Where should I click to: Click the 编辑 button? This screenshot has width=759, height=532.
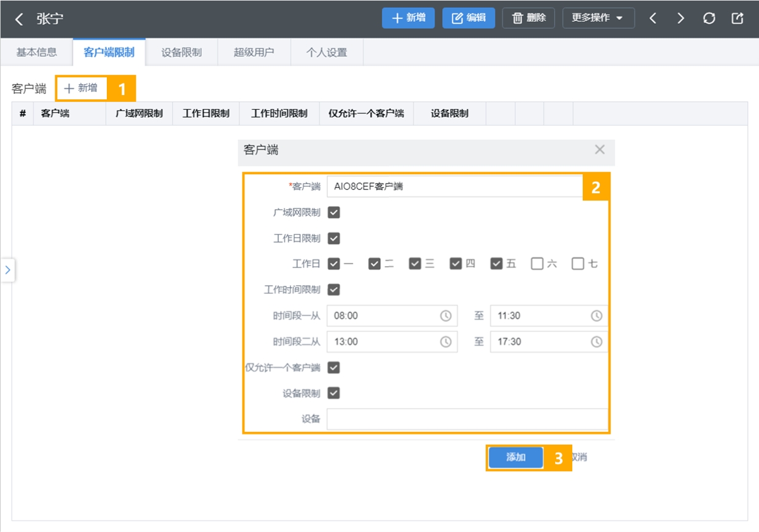469,18
